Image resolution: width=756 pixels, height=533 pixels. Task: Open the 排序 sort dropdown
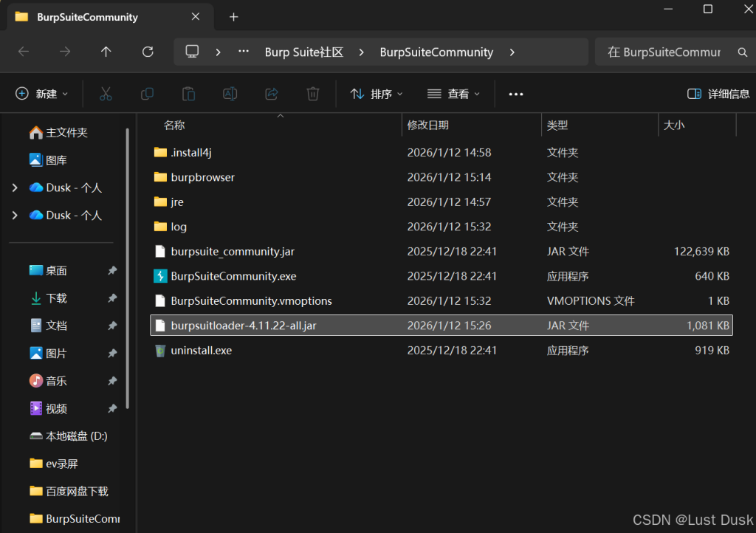377,94
